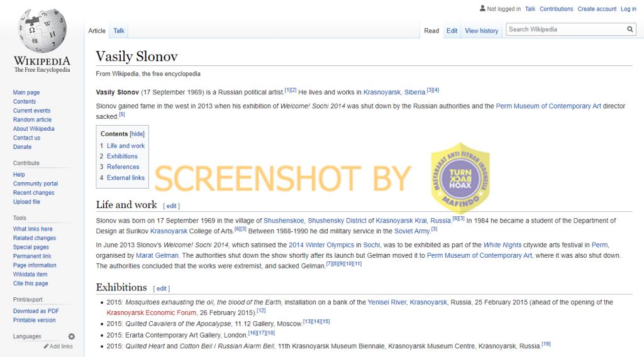This screenshot has width=644, height=357.
Task: Open Page information link
Action: (x=35, y=265)
